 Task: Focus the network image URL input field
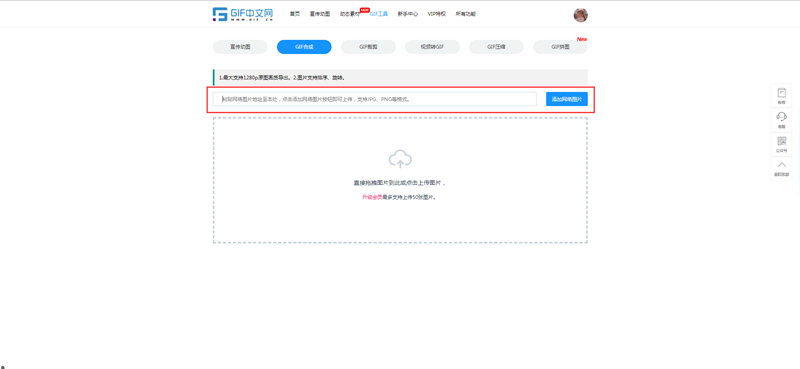pos(374,99)
